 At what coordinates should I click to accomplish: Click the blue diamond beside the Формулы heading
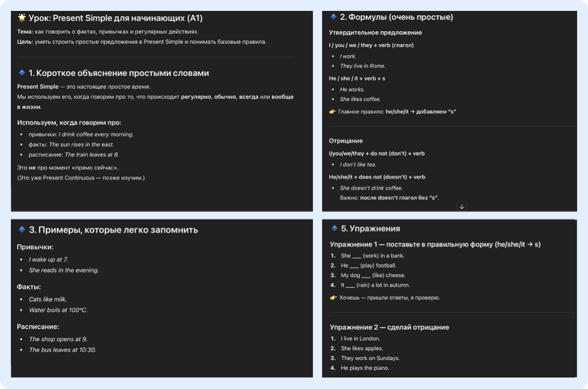coord(334,17)
